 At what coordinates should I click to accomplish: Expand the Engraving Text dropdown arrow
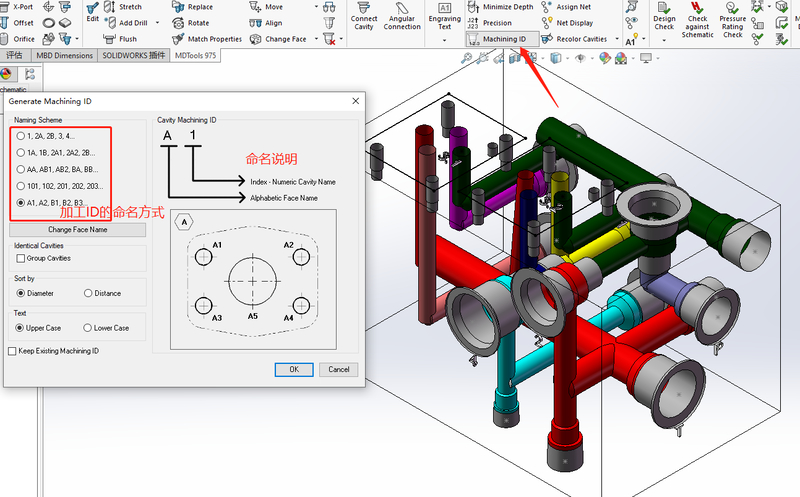click(444, 40)
